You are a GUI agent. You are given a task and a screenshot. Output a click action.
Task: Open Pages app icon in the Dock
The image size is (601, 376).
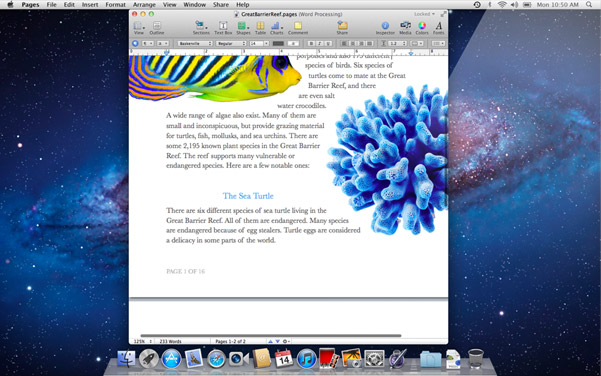pos(397,359)
